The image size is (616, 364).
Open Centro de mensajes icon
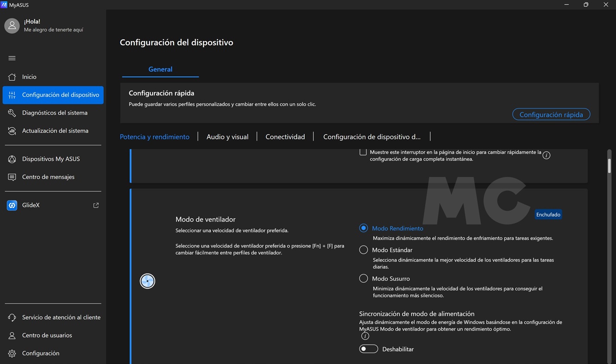[12, 177]
